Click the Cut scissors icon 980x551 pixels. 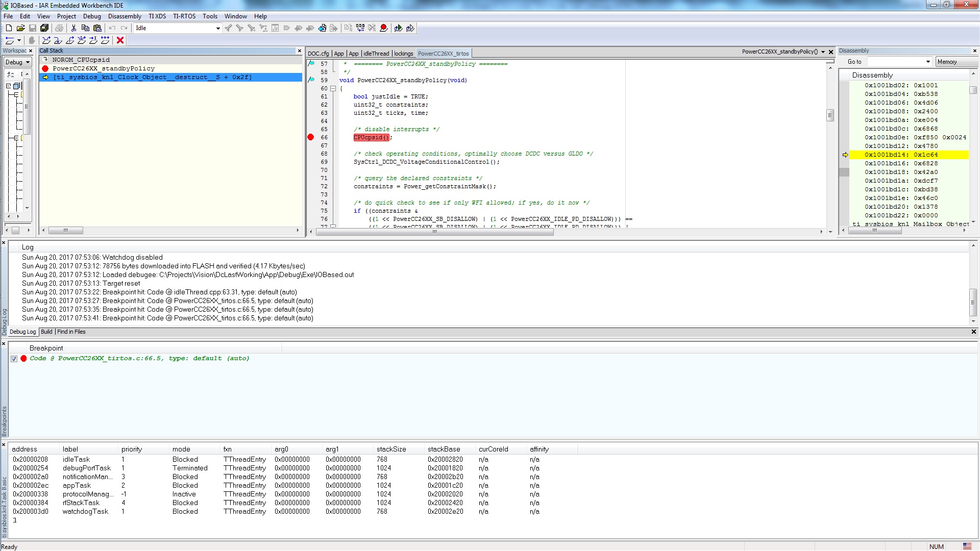click(73, 28)
